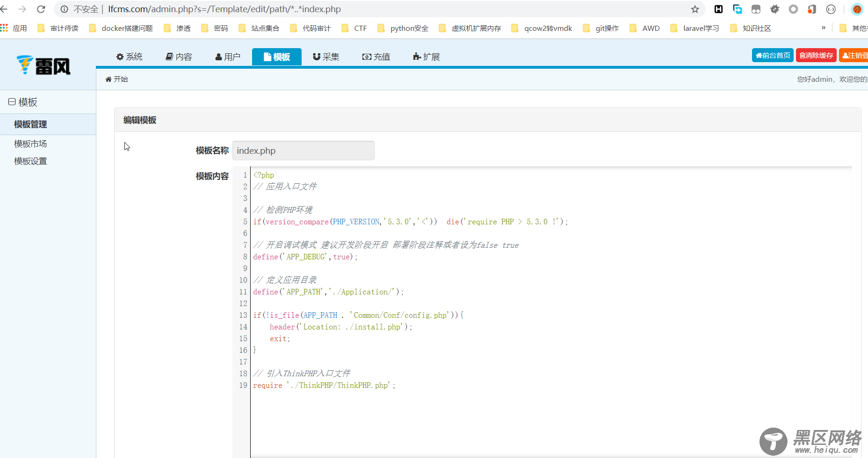Open the qcow2转vmdk bookmark folder
This screenshot has height=458, width=868.
tap(542, 28)
